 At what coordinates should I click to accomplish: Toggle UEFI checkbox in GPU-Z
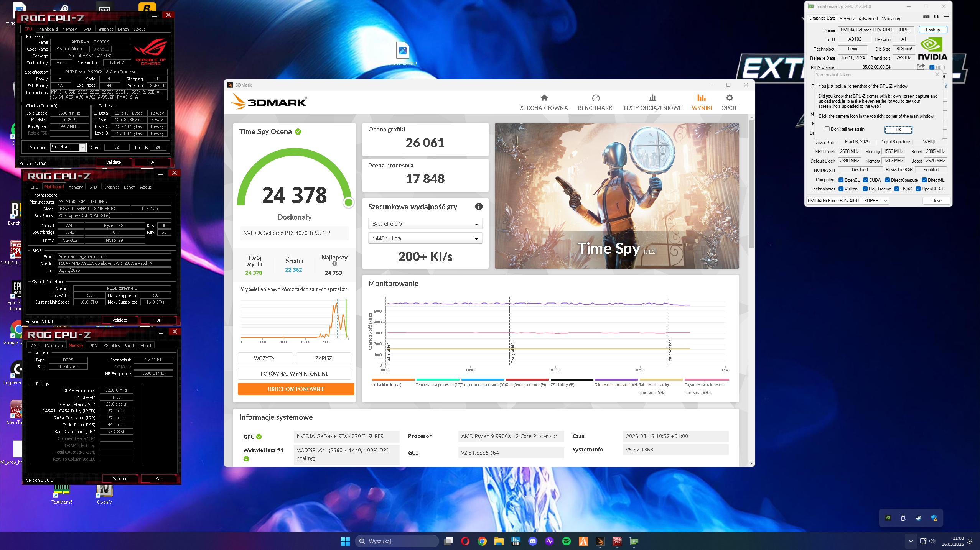click(932, 67)
